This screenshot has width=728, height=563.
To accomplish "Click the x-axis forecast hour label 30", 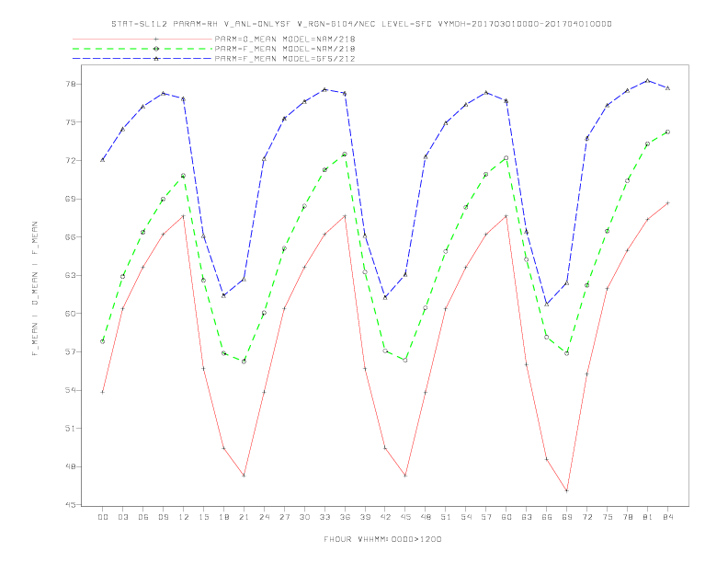I will click(x=304, y=517).
